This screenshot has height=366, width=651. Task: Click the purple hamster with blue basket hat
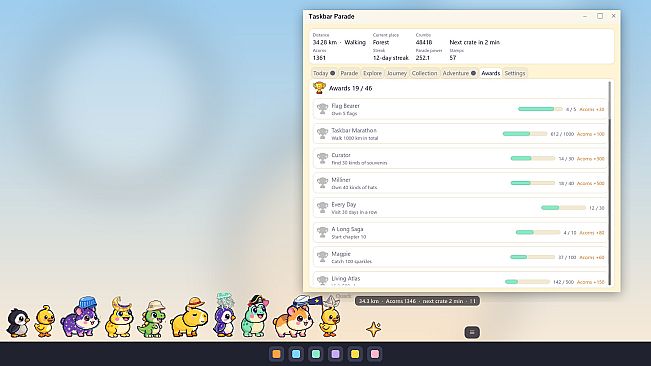coord(81,317)
